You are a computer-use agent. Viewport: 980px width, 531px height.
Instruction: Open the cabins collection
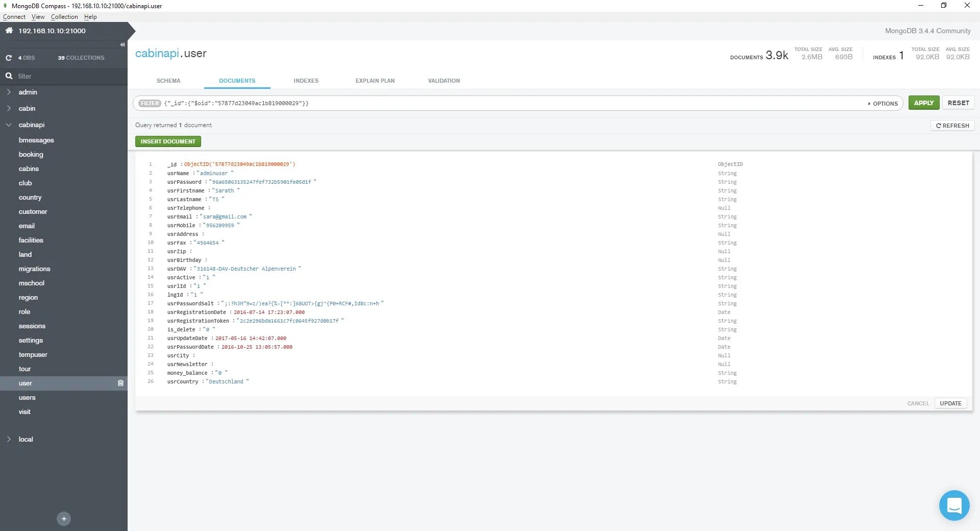(29, 168)
